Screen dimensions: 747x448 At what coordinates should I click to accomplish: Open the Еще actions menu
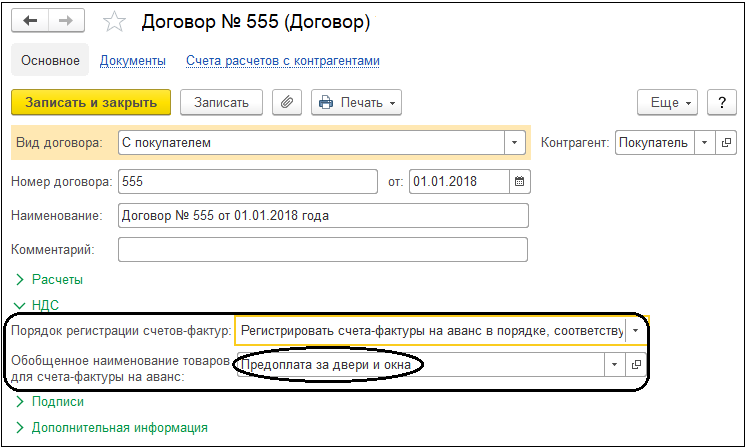[667, 102]
